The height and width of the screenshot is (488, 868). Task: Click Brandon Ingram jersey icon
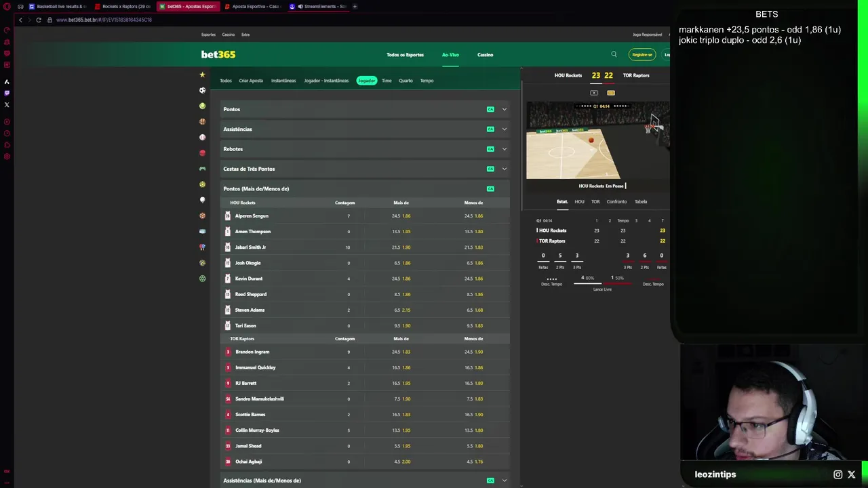point(228,352)
